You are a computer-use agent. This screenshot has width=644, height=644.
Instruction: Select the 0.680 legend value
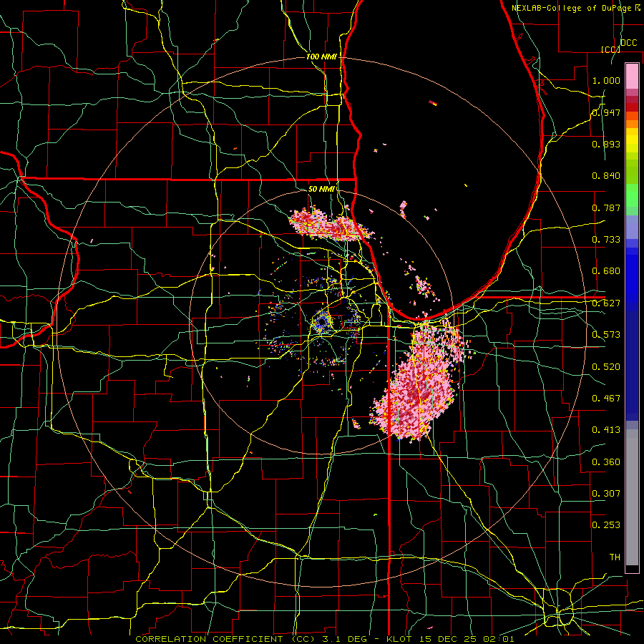coord(606,271)
